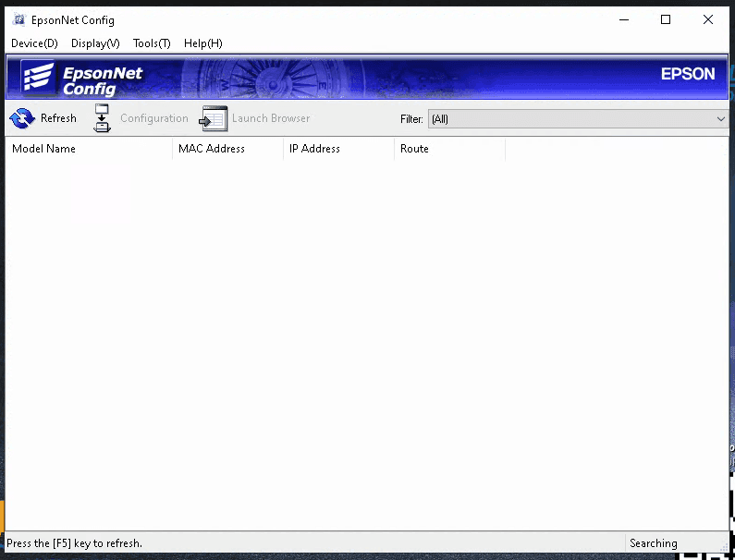Click the EPSON brand text in banner
The image size is (735, 560).
688,74
